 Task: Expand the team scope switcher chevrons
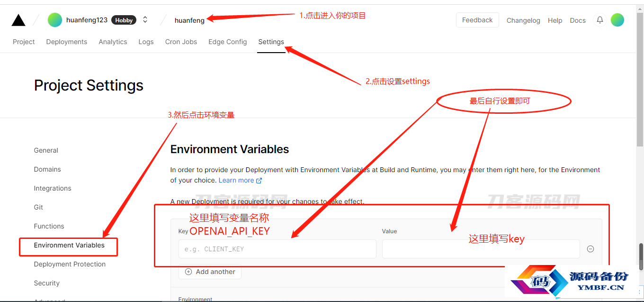pos(145,20)
